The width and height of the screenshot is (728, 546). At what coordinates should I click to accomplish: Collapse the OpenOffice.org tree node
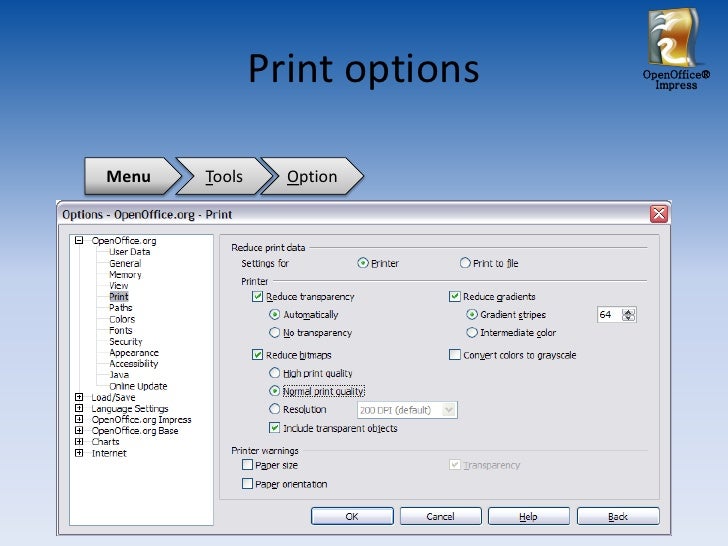pos(79,240)
